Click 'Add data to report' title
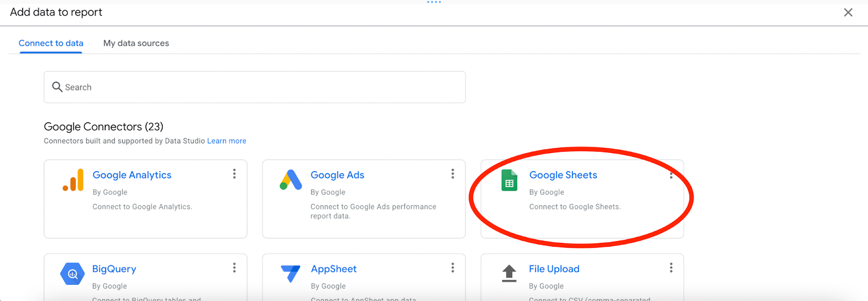Viewport: 868px width, 301px height. click(56, 12)
